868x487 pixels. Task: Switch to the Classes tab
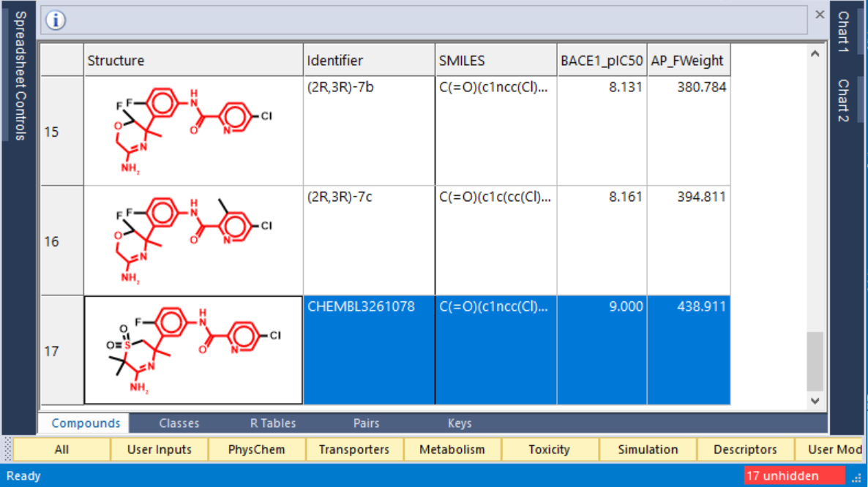point(179,423)
